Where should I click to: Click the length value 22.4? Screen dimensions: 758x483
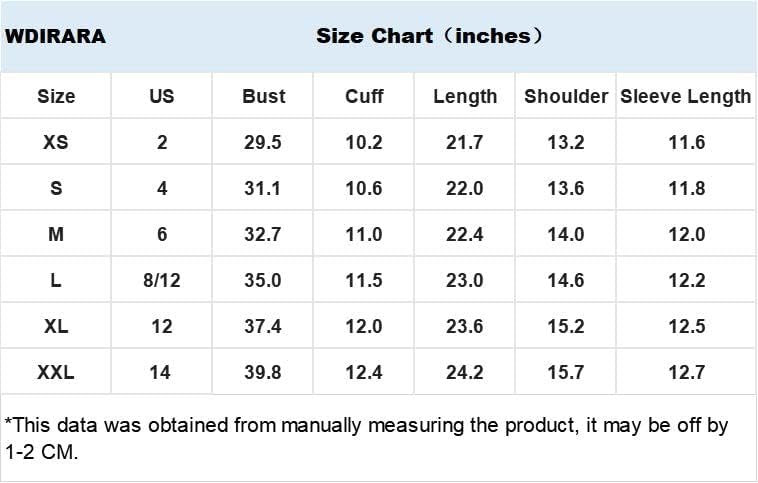[465, 234]
